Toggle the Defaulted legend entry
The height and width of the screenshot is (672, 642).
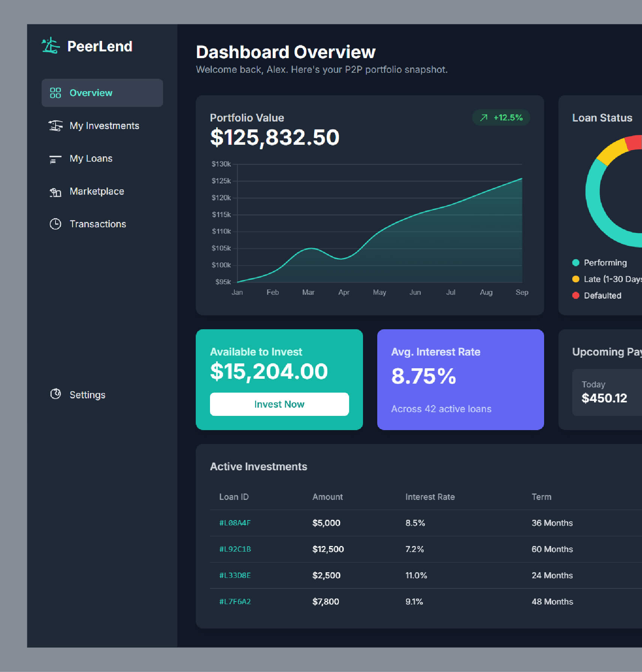(602, 295)
